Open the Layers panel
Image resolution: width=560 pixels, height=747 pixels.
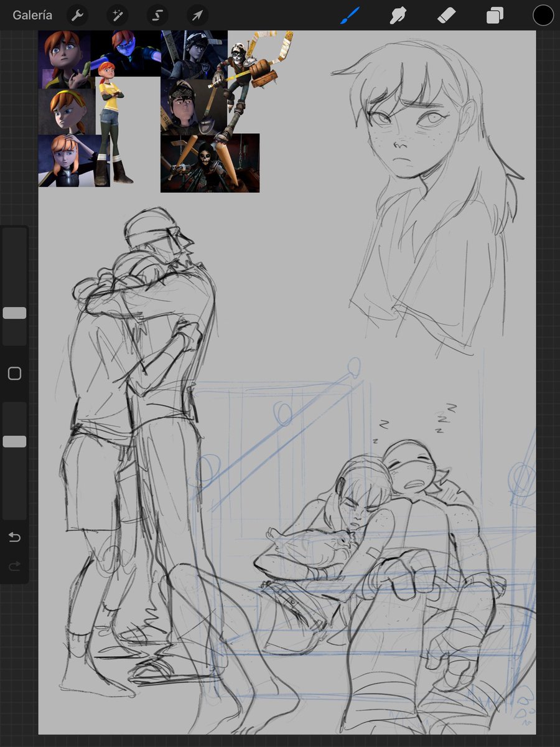[x=495, y=15]
